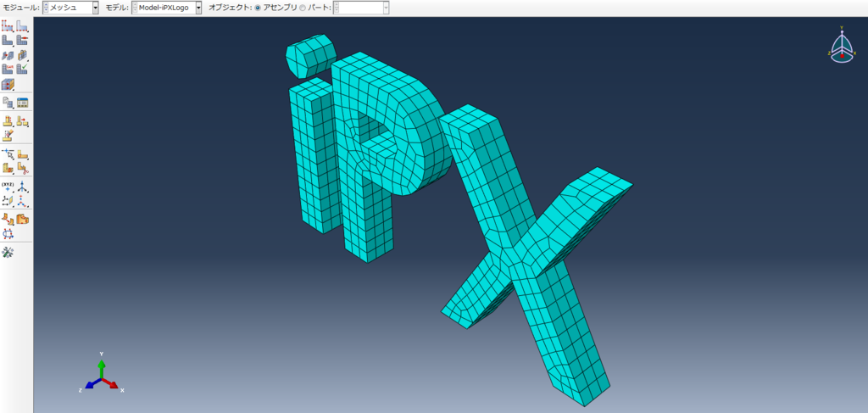The height and width of the screenshot is (413, 868).
Task: Click the mesh icon with red arrow
Action: pos(22,40)
